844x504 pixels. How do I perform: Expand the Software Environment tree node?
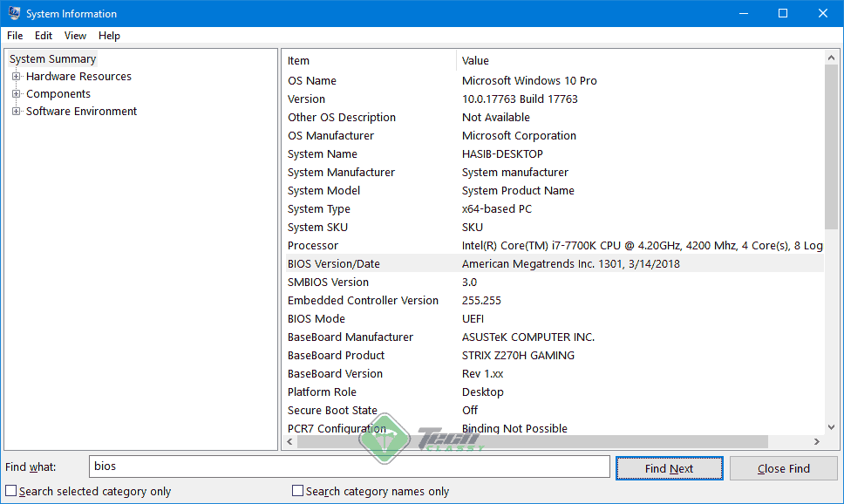tap(15, 111)
